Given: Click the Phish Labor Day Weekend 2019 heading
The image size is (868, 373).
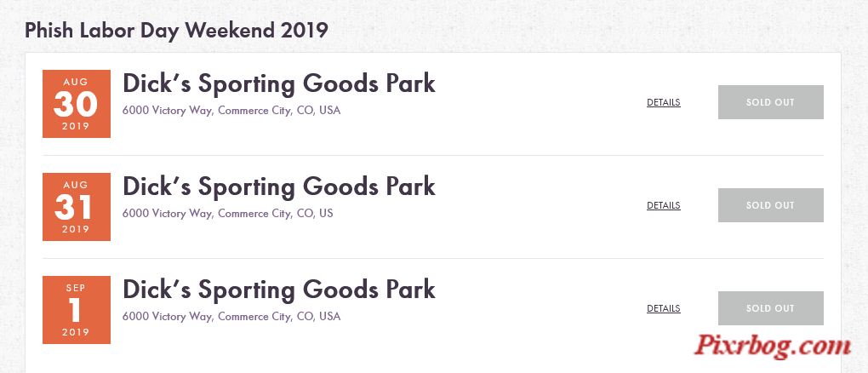Looking at the screenshot, I should click(x=176, y=30).
